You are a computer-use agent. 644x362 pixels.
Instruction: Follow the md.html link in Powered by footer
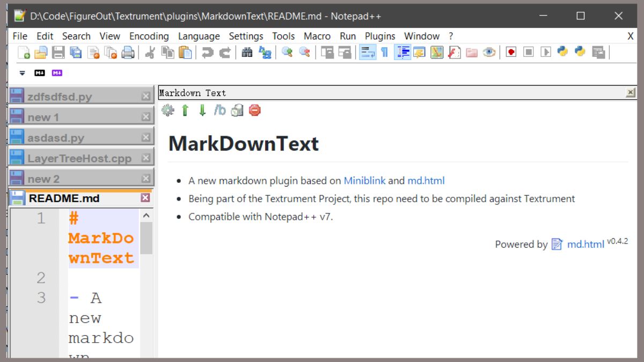coord(586,245)
